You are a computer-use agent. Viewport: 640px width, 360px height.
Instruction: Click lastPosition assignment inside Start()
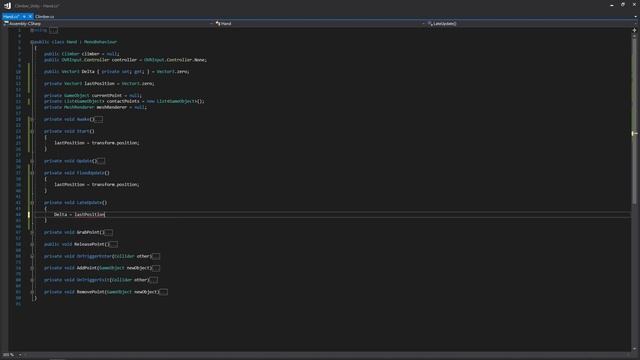click(x=97, y=143)
